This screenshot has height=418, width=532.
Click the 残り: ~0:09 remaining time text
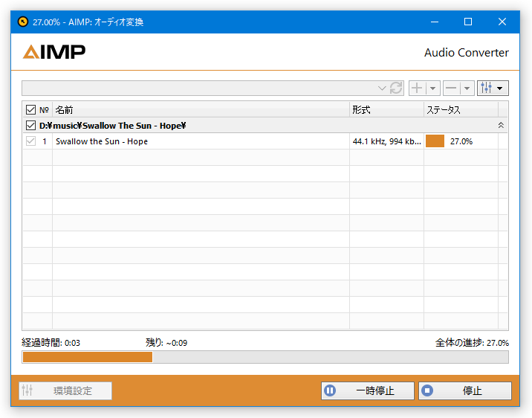166,343
